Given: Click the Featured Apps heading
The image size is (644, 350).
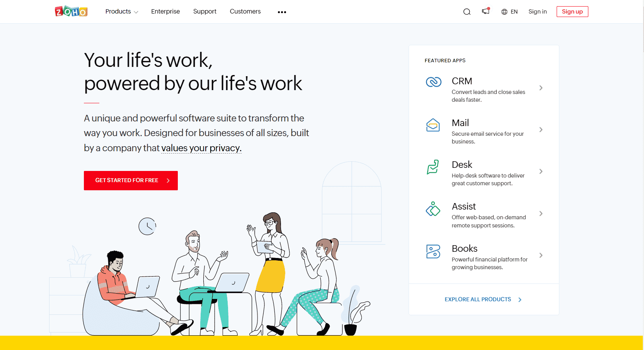Looking at the screenshot, I should [445, 61].
